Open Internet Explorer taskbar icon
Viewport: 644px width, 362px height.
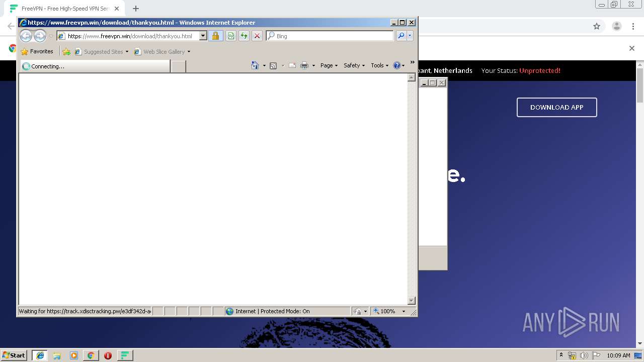coord(40,355)
